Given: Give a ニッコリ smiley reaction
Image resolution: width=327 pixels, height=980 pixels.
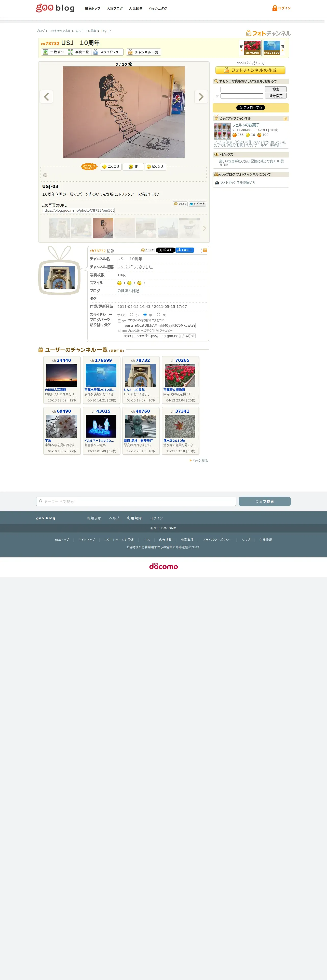Looking at the screenshot, I should tap(111, 167).
